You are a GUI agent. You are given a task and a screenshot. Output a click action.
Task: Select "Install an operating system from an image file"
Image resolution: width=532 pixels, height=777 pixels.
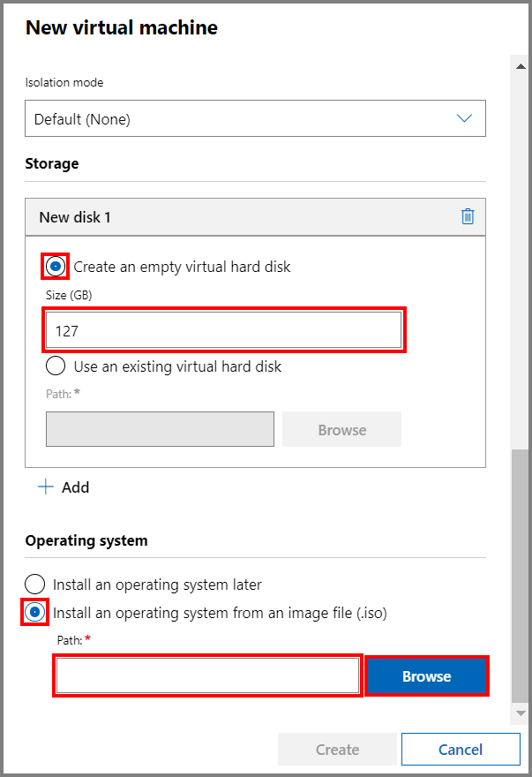[34, 612]
